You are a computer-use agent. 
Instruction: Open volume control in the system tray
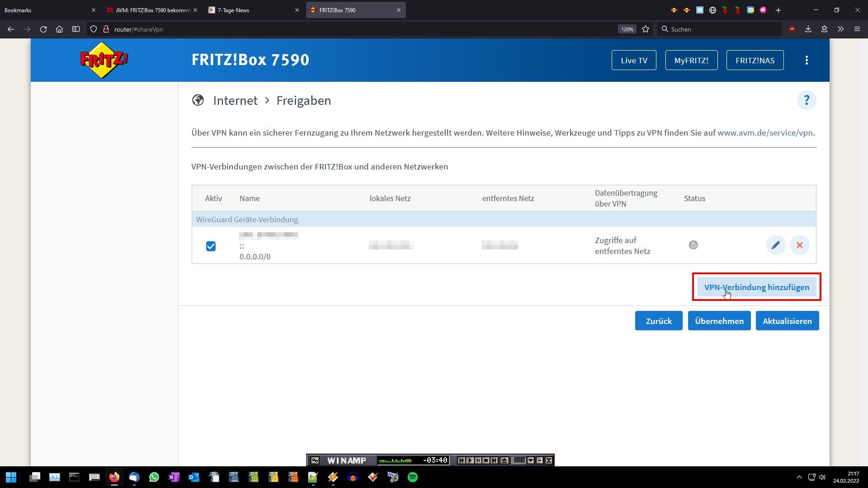822,477
